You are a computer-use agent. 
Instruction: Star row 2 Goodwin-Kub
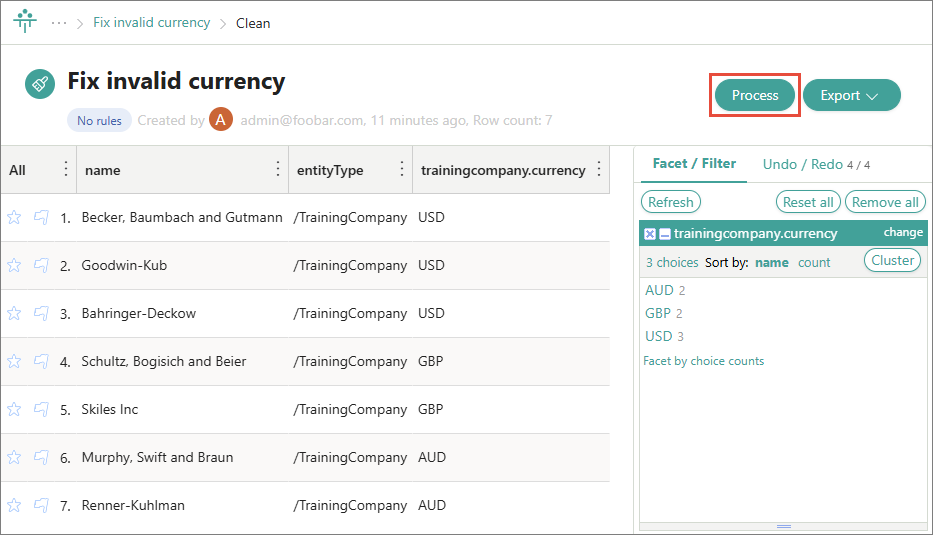click(x=14, y=265)
